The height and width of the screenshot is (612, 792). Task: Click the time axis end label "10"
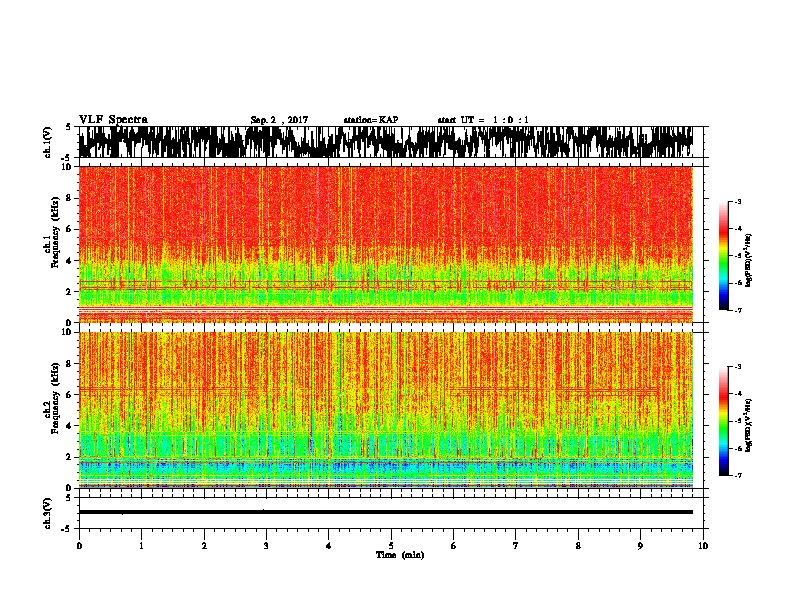(x=703, y=546)
